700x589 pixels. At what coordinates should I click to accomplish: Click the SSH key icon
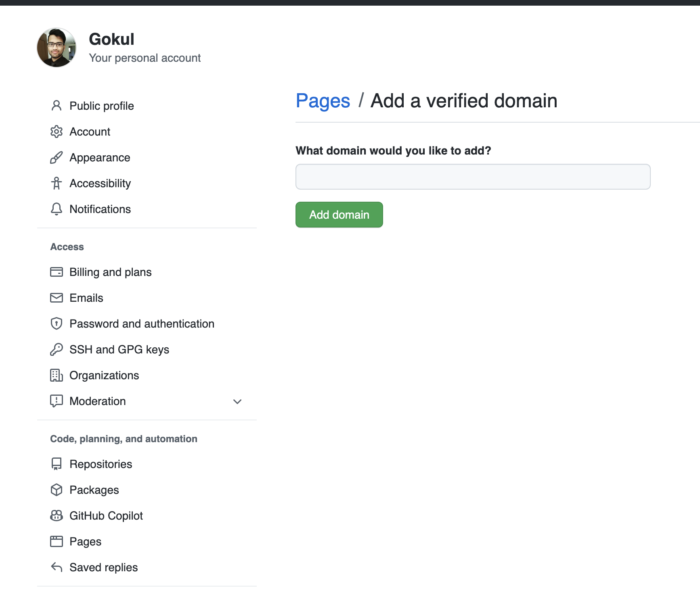click(57, 349)
